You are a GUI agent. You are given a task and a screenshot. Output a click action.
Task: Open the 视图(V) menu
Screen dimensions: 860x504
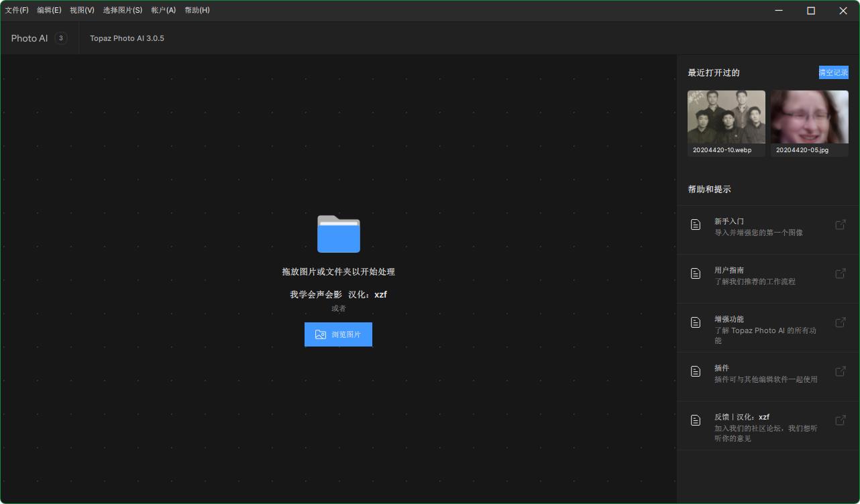tap(82, 10)
